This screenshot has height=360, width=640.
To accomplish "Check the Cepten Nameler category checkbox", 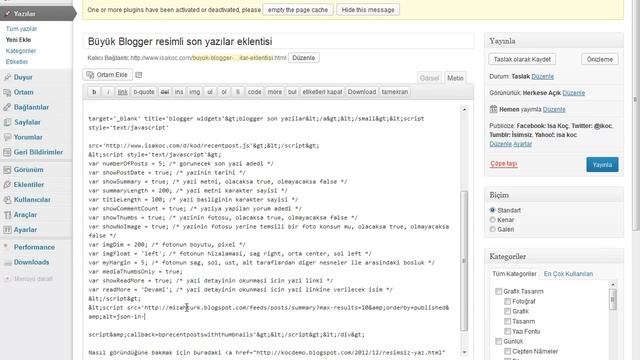I will [x=507, y=351].
